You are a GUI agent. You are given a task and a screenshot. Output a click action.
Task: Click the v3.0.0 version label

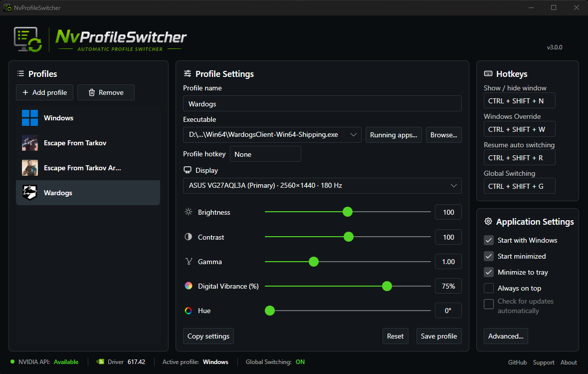pos(554,47)
